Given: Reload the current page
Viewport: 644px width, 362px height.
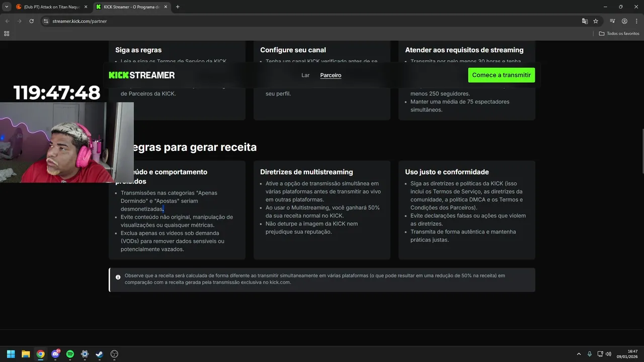Looking at the screenshot, I should click(x=31, y=21).
